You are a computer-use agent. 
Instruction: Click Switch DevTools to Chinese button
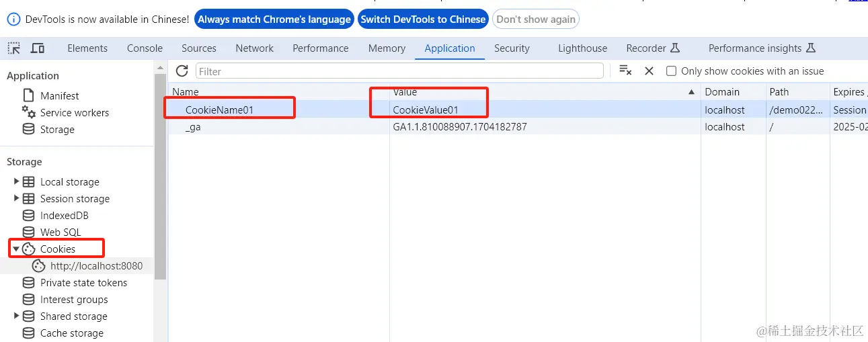[423, 19]
